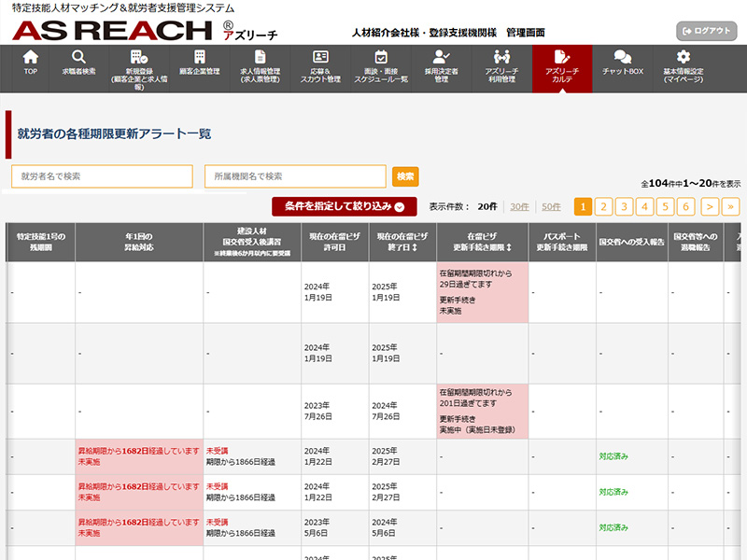This screenshot has width=747, height=560.
Task: Show 30件 per page
Action: (x=519, y=206)
